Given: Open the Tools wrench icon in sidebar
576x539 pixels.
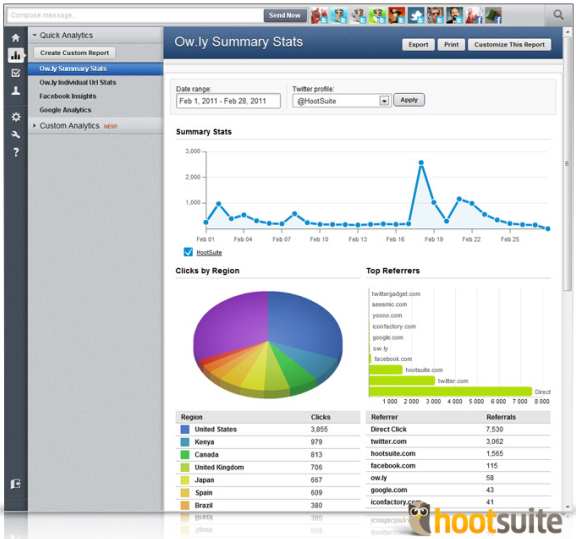Looking at the screenshot, I should [15, 134].
